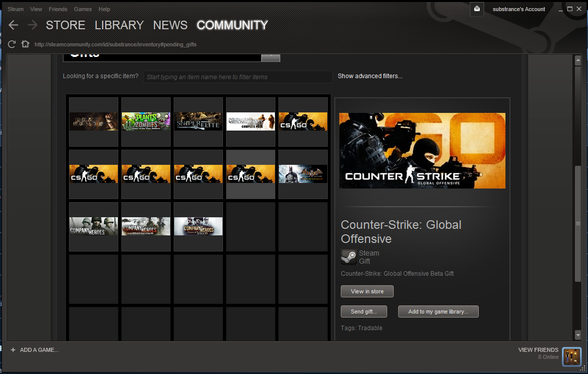588x374 pixels.
Task: Click the friends avatar icon
Action: [x=572, y=357]
